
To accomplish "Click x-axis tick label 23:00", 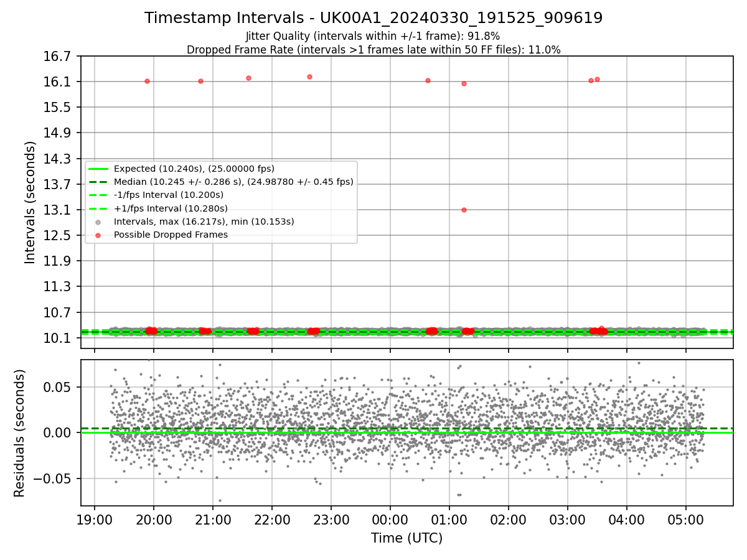I will [x=331, y=521].
